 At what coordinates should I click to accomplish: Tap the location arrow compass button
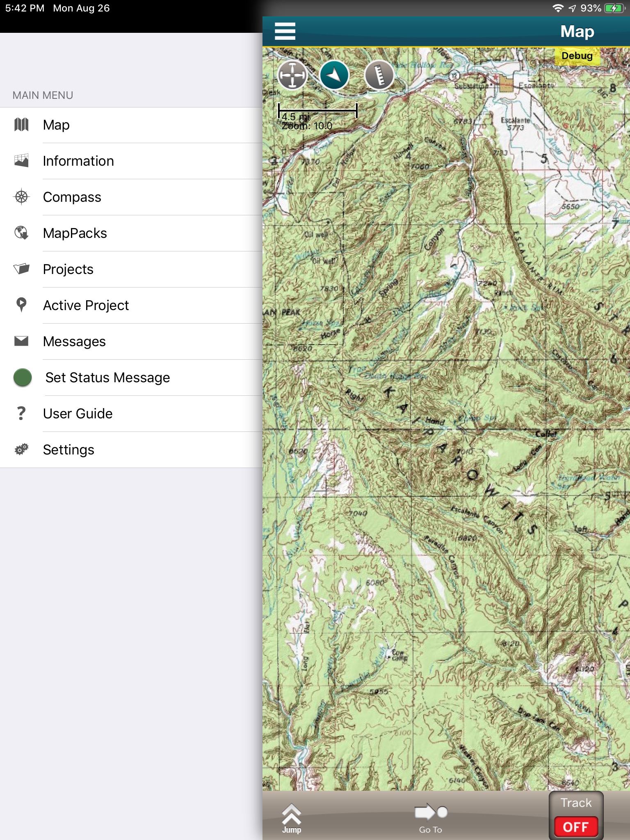334,75
